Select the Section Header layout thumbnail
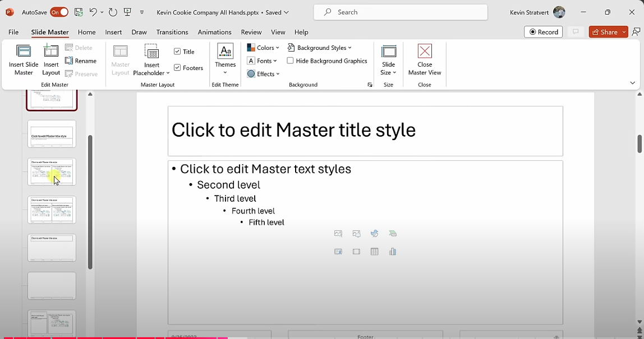Image resolution: width=644 pixels, height=339 pixels. (x=52, y=134)
